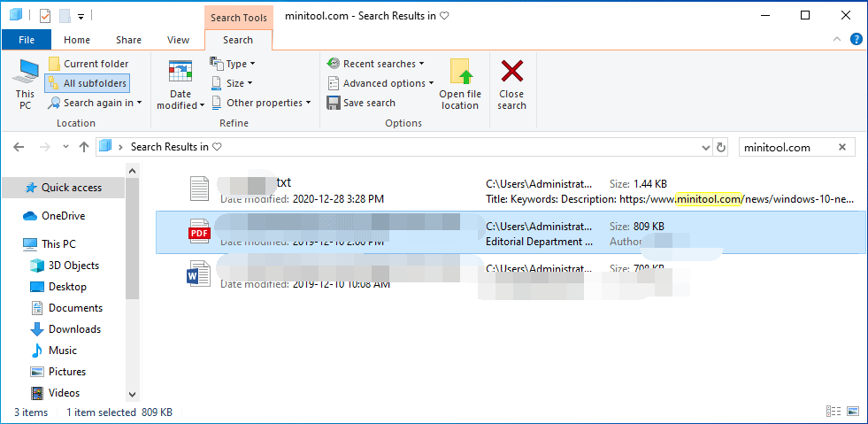Viewport: 868px width, 424px height.
Task: Select OneDrive in navigation pane
Action: click(x=54, y=216)
